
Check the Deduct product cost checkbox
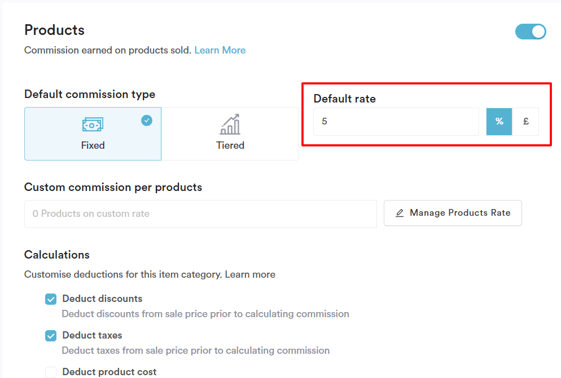tap(51, 372)
